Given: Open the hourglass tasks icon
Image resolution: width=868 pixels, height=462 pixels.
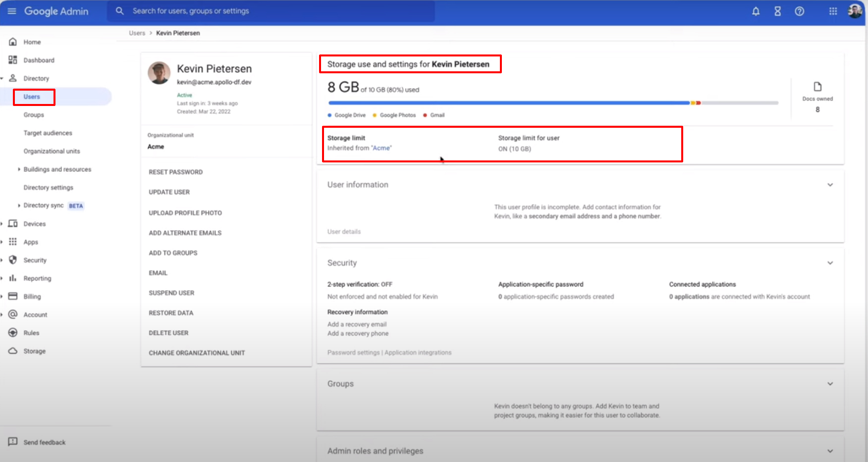Looking at the screenshot, I should (777, 11).
